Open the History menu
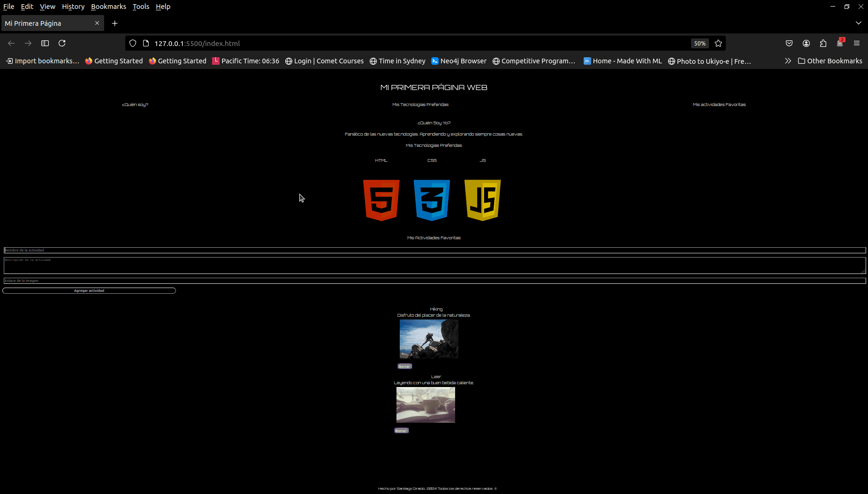This screenshot has width=868, height=494. (73, 7)
